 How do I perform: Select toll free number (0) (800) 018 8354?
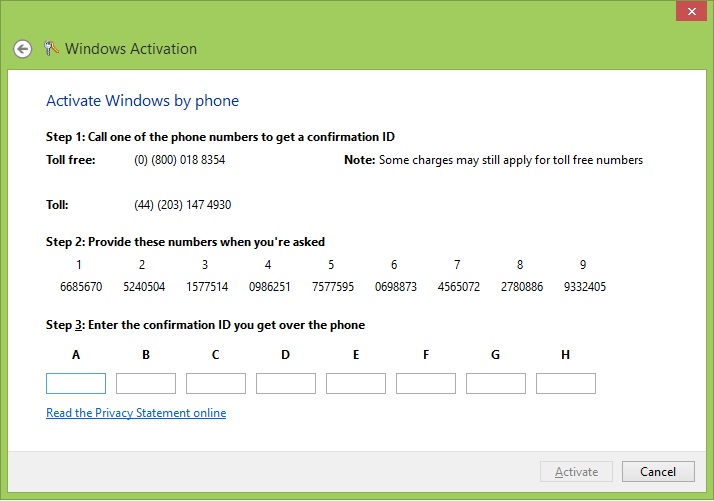point(179,160)
